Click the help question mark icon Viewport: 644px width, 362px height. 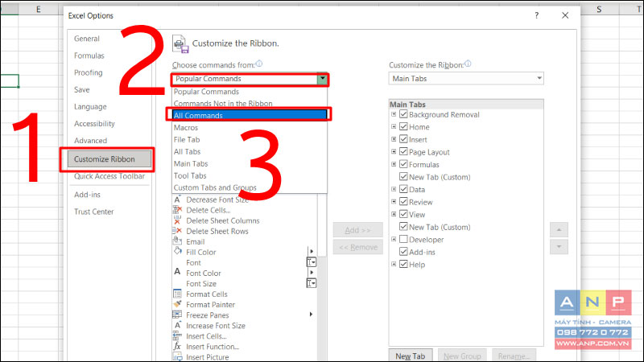536,15
